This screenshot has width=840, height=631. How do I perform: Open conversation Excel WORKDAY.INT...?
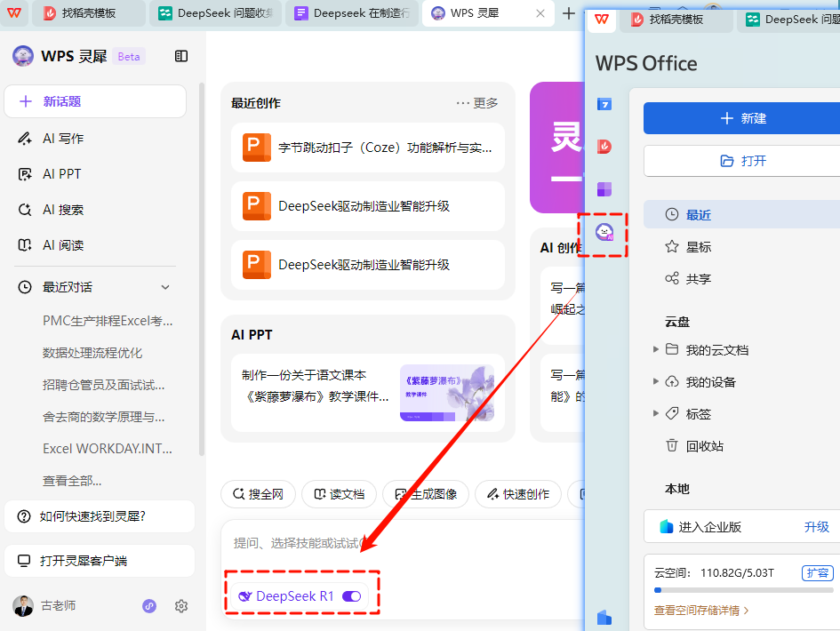pos(108,449)
